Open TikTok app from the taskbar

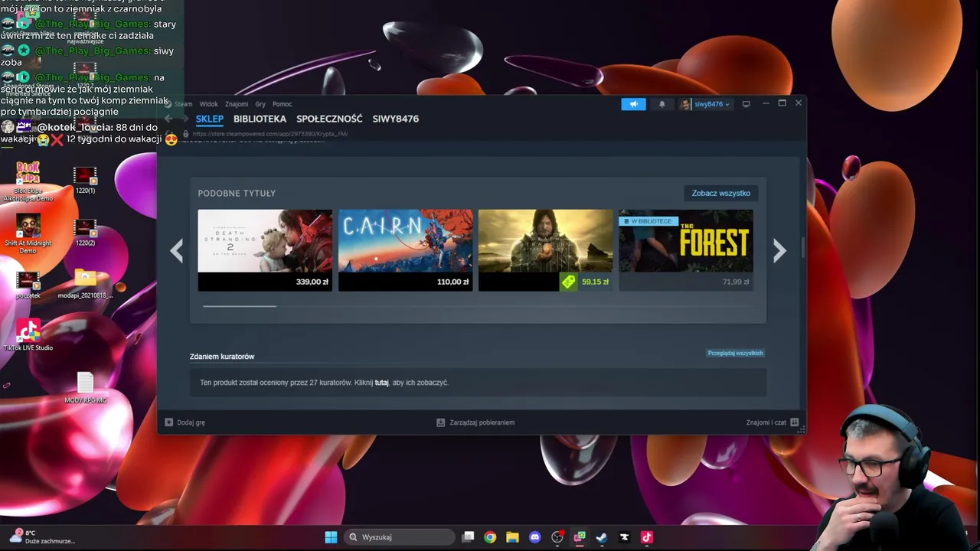tap(646, 537)
